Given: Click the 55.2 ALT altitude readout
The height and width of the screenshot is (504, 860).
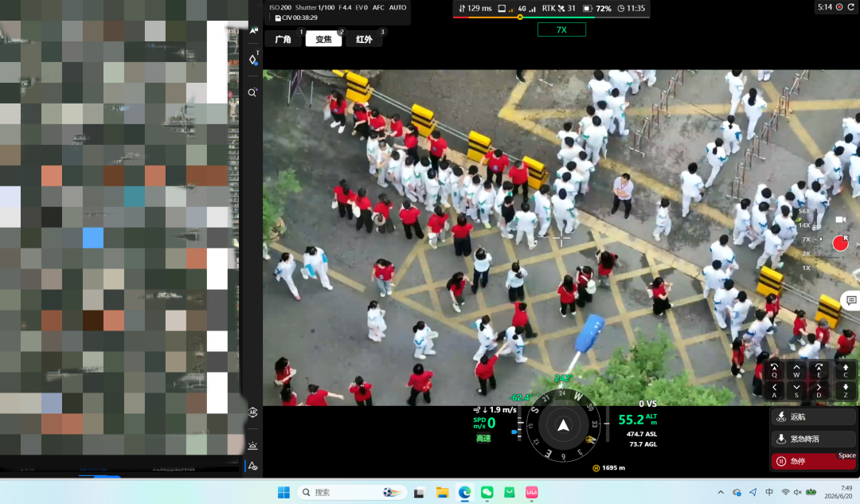Looking at the screenshot, I should 637,420.
